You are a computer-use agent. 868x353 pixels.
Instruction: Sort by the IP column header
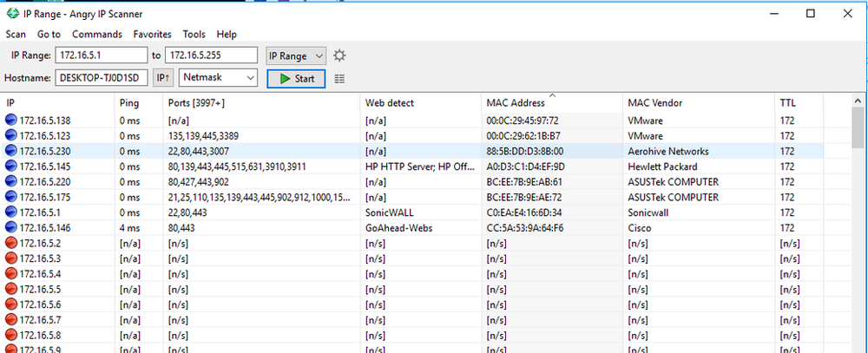[58, 103]
